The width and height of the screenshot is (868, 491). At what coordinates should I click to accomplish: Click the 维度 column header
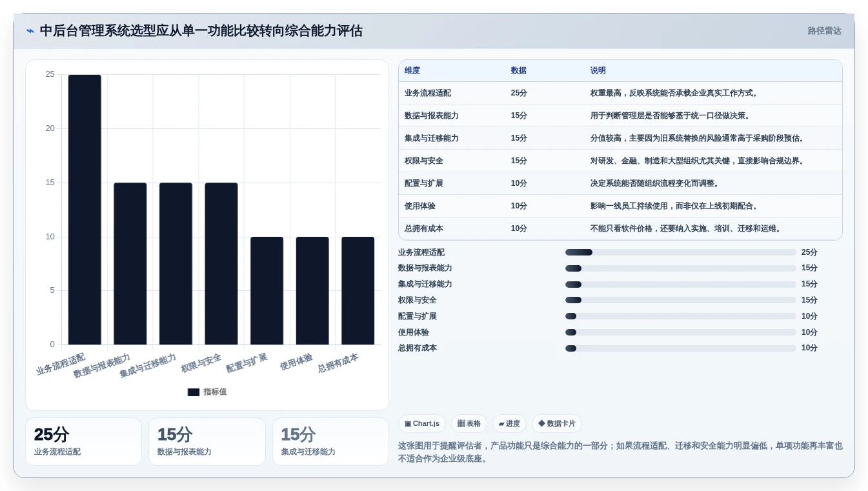412,71
